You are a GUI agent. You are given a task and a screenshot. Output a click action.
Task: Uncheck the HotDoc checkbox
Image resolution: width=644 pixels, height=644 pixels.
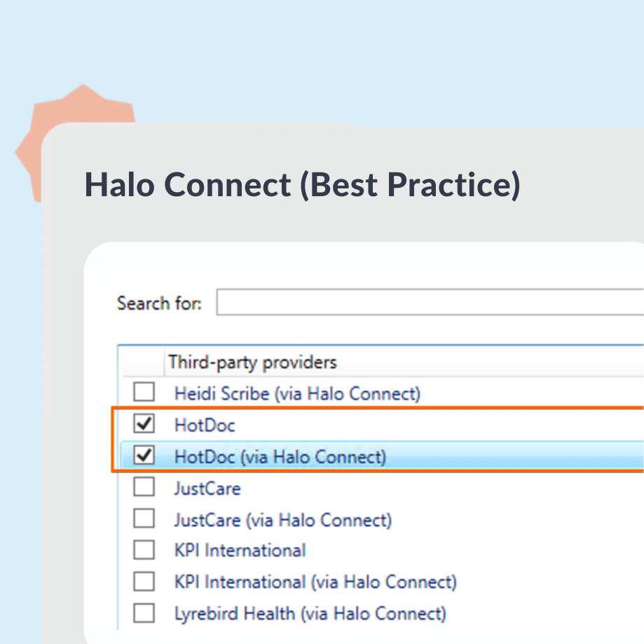[x=144, y=425]
